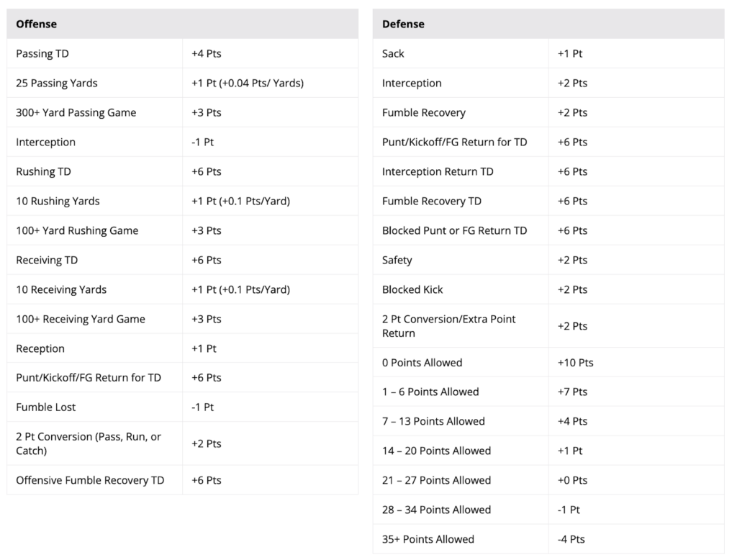Viewport: 737px width, 560px height.
Task: Select the Rushing TD label
Action: [43, 171]
